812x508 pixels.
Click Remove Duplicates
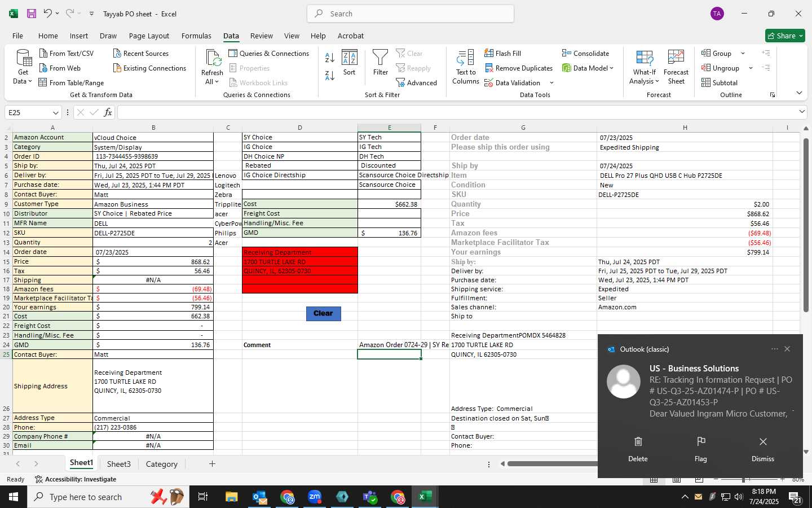(518, 68)
